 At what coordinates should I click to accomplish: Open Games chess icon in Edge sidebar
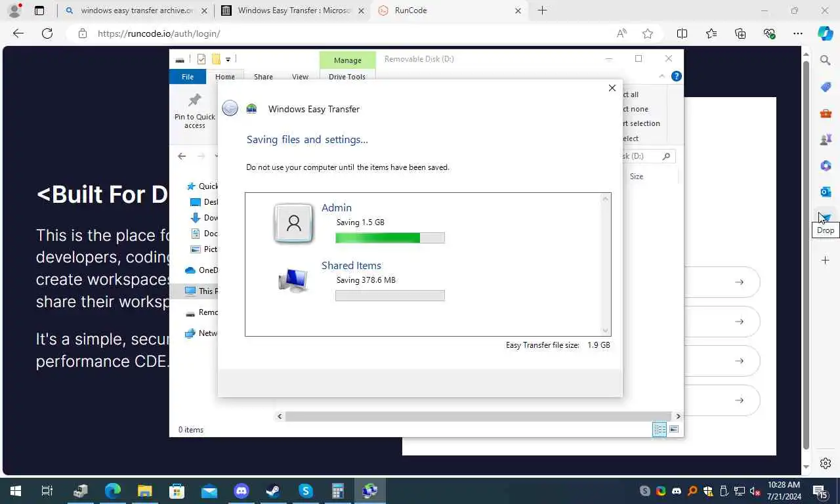pos(826,139)
